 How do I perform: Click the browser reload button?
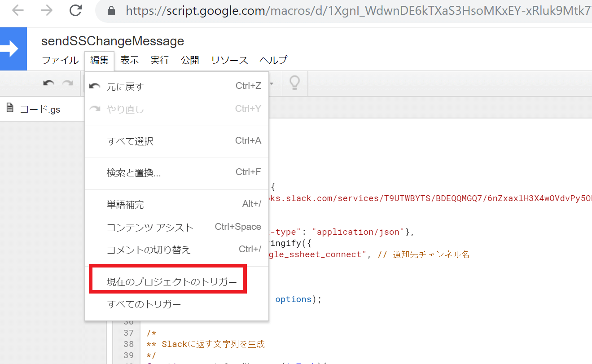(76, 11)
